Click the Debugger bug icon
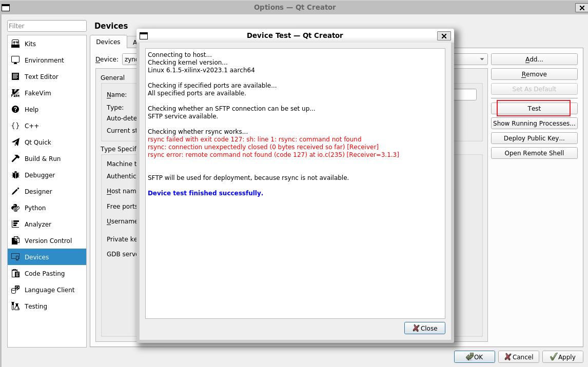The width and height of the screenshot is (588, 367). pyautogui.click(x=15, y=175)
